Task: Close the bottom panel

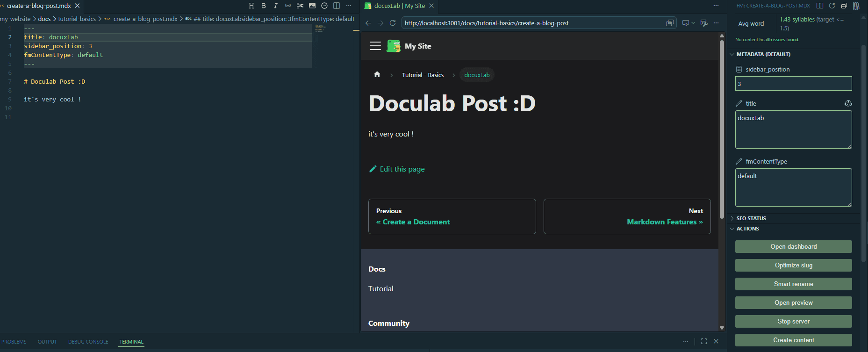Action: (x=716, y=341)
